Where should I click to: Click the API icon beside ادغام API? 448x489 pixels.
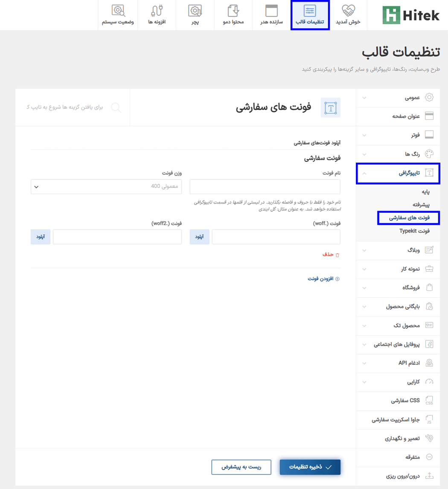coord(429,363)
